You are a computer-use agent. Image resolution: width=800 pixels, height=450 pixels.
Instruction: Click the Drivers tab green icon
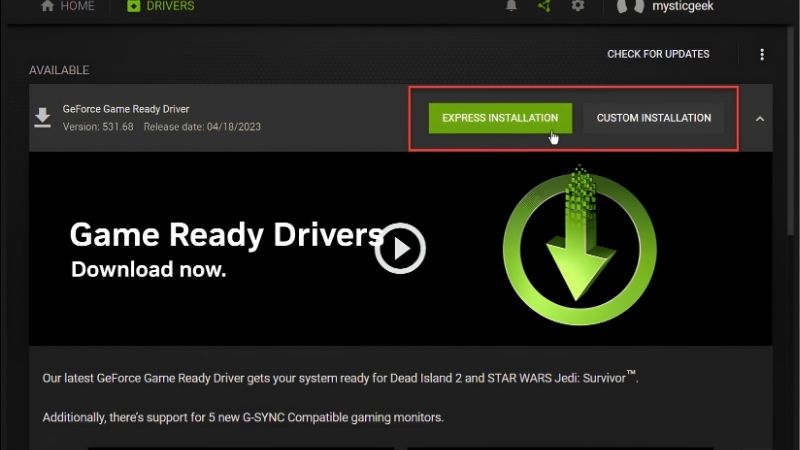pos(134,6)
